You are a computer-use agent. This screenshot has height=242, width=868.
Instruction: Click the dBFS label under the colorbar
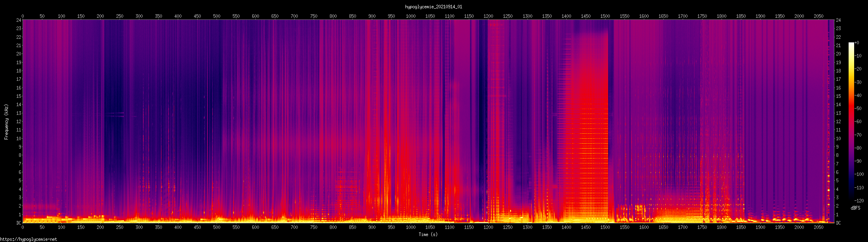855,208
